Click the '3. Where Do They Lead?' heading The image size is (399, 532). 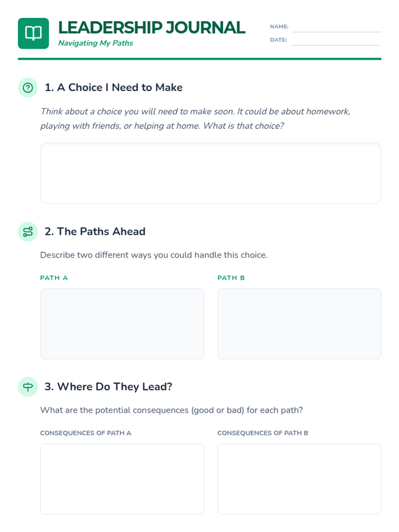coord(108,387)
